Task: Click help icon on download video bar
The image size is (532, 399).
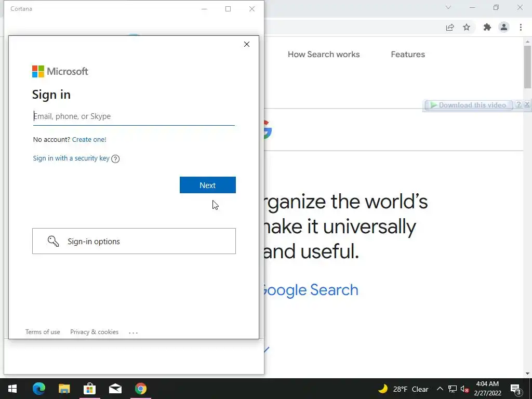Action: pyautogui.click(x=518, y=105)
